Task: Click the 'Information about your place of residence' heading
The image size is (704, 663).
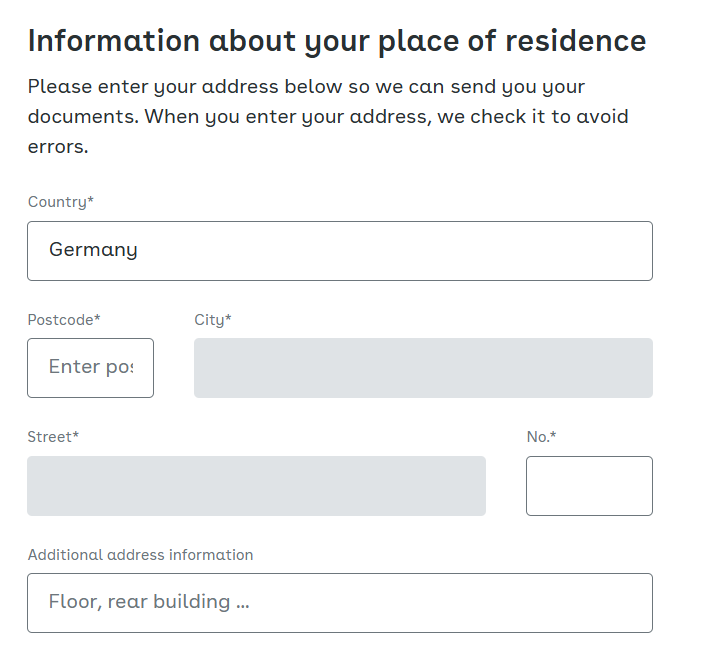Action: [337, 41]
